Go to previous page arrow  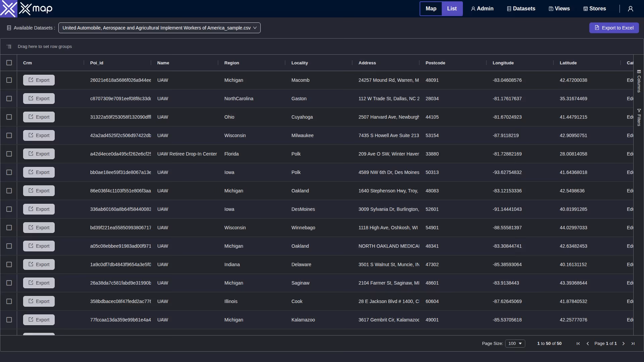pyautogui.click(x=588, y=344)
